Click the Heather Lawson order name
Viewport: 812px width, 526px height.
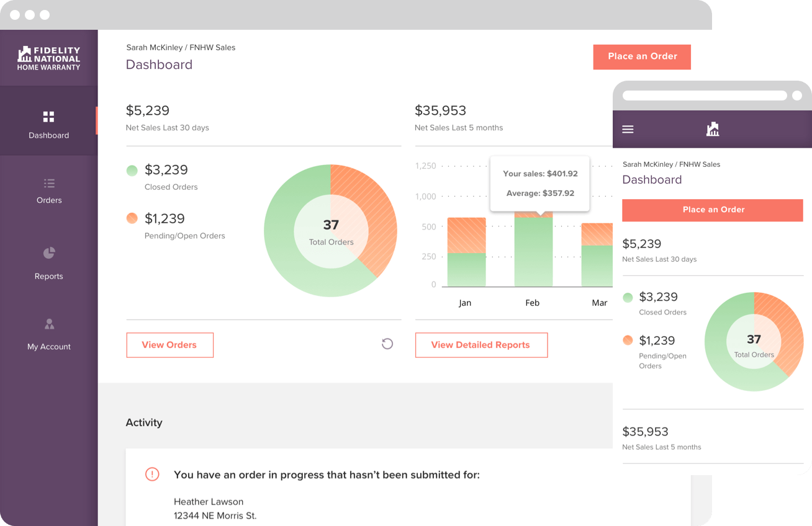[x=209, y=501]
